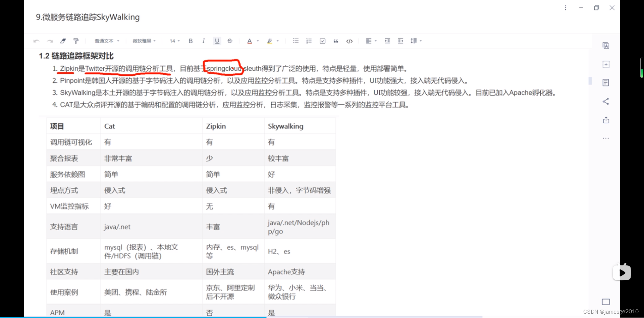Click the text alignment icon
The height and width of the screenshot is (318, 644).
[369, 41]
